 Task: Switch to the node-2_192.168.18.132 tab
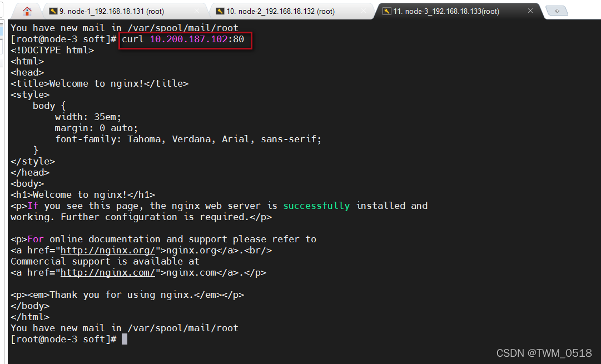(280, 11)
